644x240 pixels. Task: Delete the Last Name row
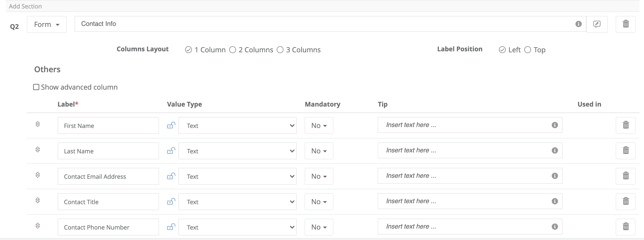[x=626, y=151]
